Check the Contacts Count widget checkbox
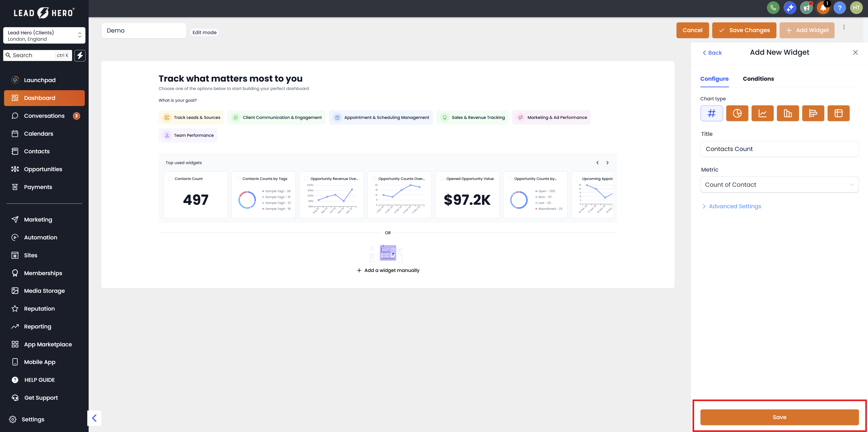This screenshot has height=432, width=868. (170, 179)
